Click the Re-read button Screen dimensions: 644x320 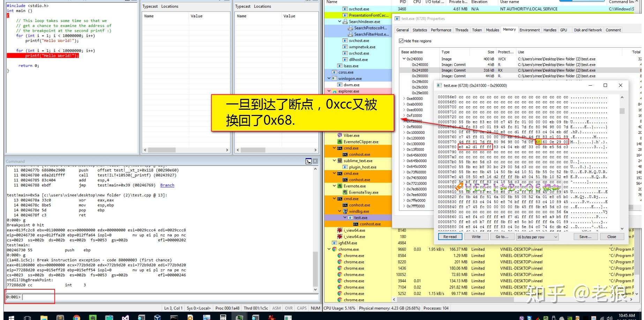point(450,237)
